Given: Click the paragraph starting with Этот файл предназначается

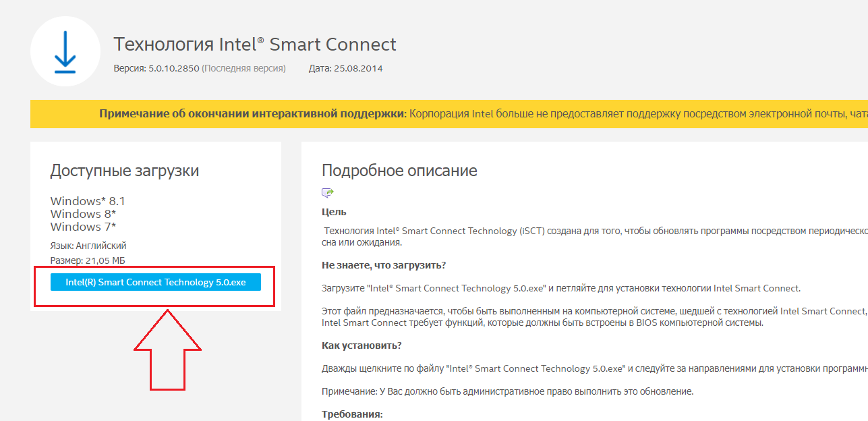Looking at the screenshot, I should point(595,317).
